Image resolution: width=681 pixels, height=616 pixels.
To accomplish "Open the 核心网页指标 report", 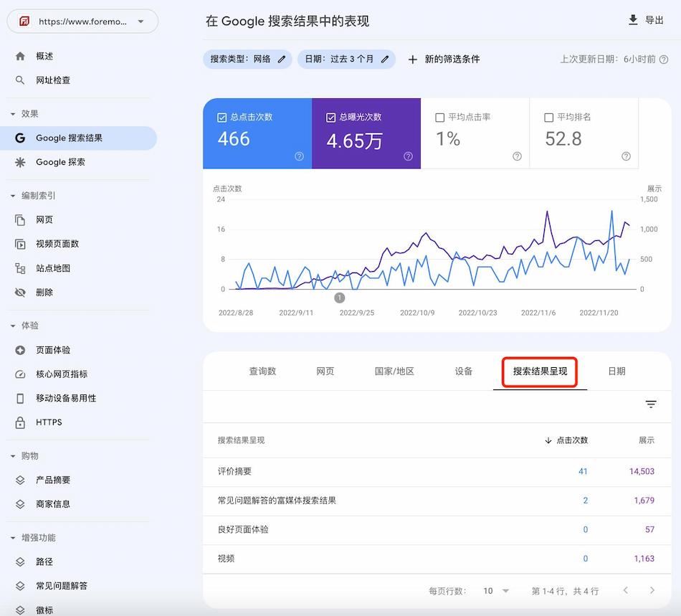I will (x=65, y=374).
